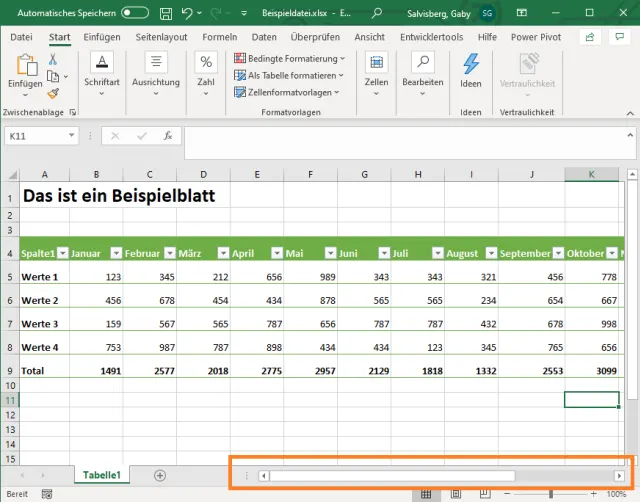Add a new sheet with plus icon
Image resolution: width=640 pixels, height=502 pixels.
tap(159, 476)
